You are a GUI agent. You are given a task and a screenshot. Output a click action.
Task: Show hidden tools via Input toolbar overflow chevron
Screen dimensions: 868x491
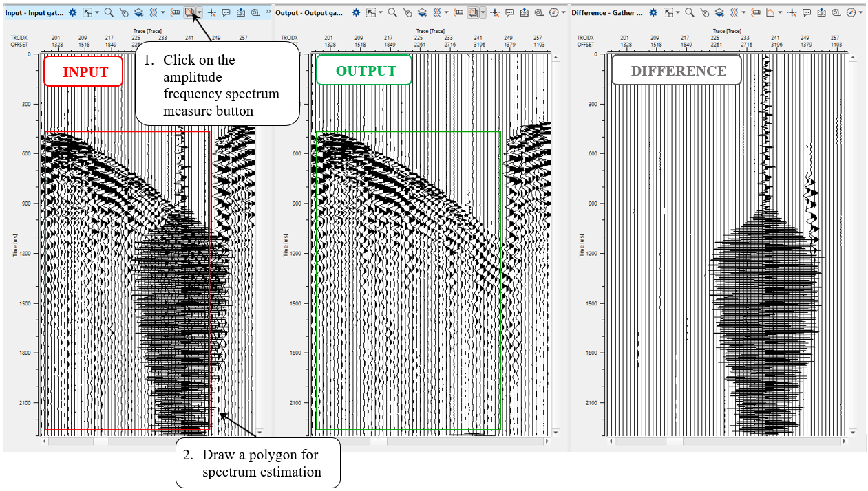click(267, 12)
